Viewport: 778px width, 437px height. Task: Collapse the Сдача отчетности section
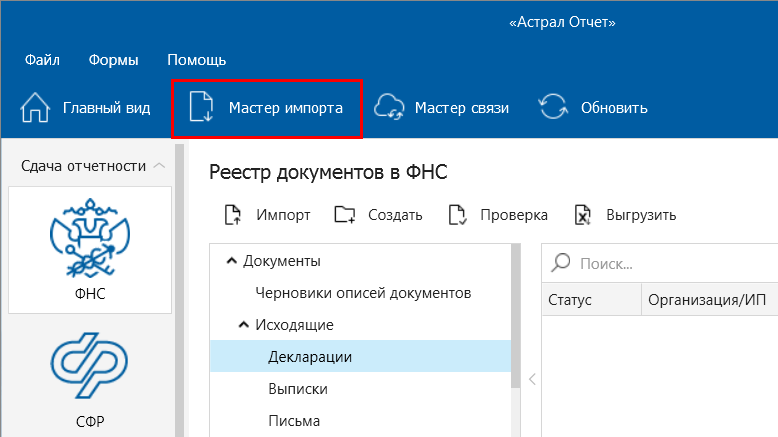pos(159,165)
